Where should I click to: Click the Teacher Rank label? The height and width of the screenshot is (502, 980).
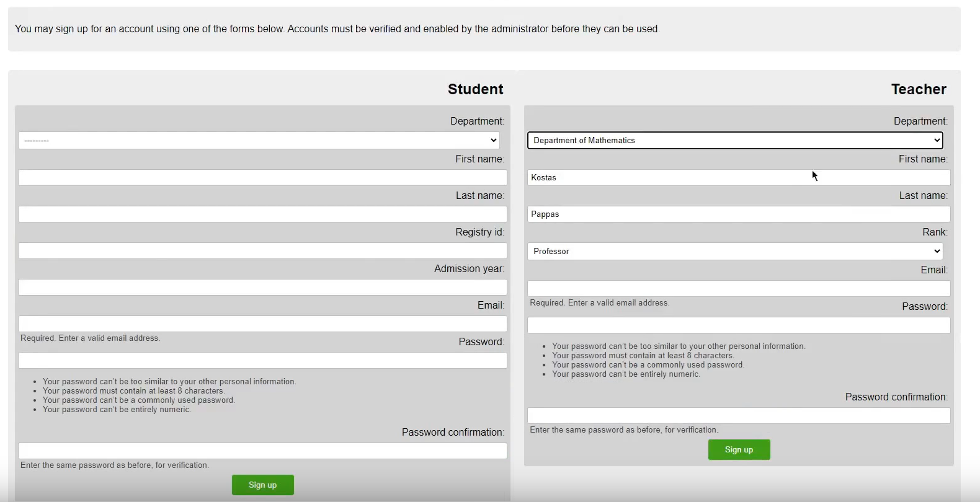pyautogui.click(x=935, y=232)
